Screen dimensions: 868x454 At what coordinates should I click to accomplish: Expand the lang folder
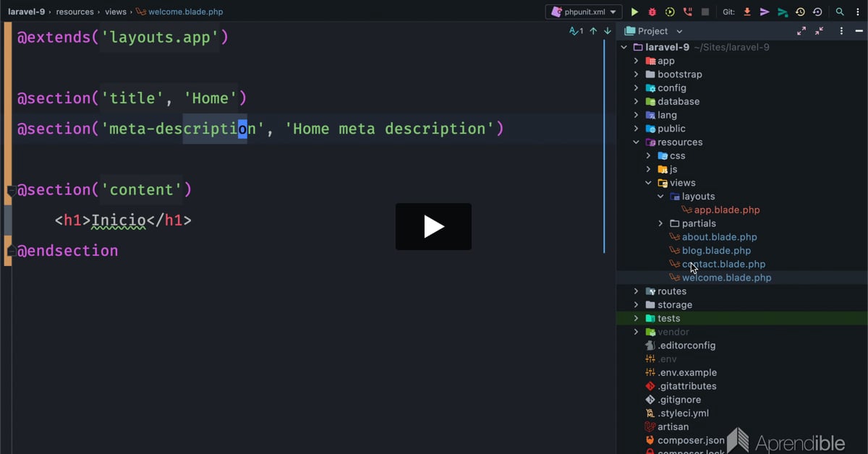tap(637, 115)
